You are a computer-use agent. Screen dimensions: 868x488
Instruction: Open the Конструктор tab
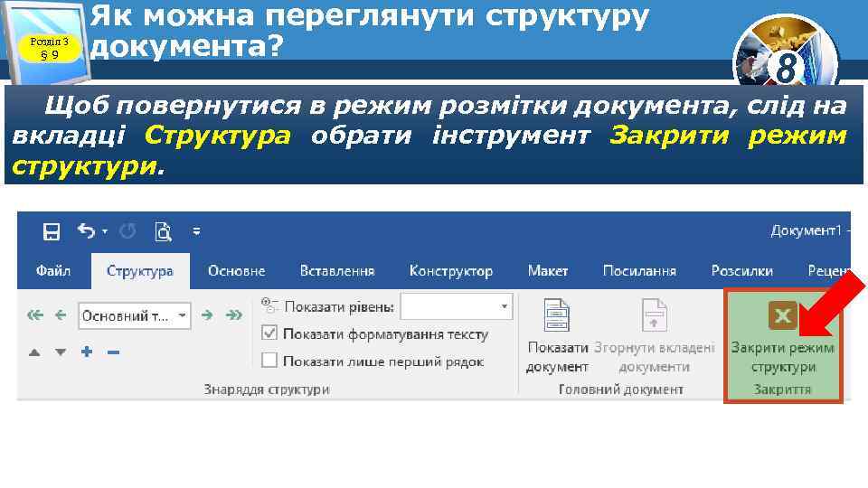(451, 271)
